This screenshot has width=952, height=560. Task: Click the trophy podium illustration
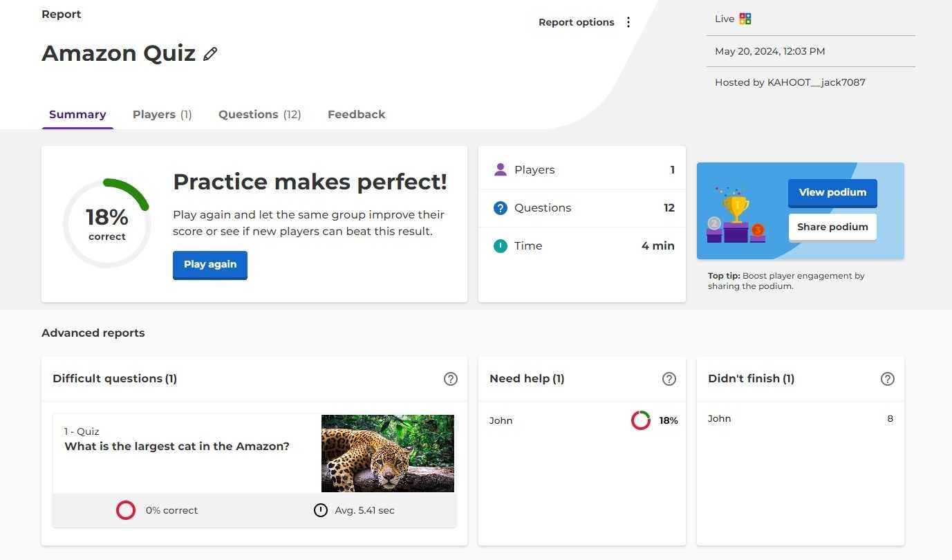(x=736, y=214)
